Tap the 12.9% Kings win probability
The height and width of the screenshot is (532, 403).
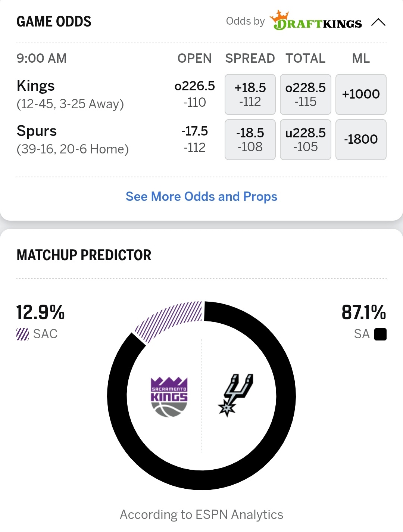pos(40,312)
